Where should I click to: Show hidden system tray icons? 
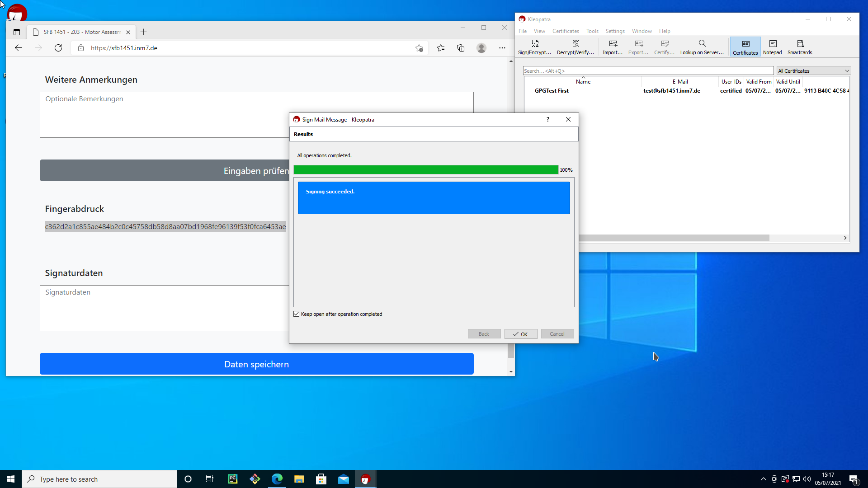pos(764,479)
